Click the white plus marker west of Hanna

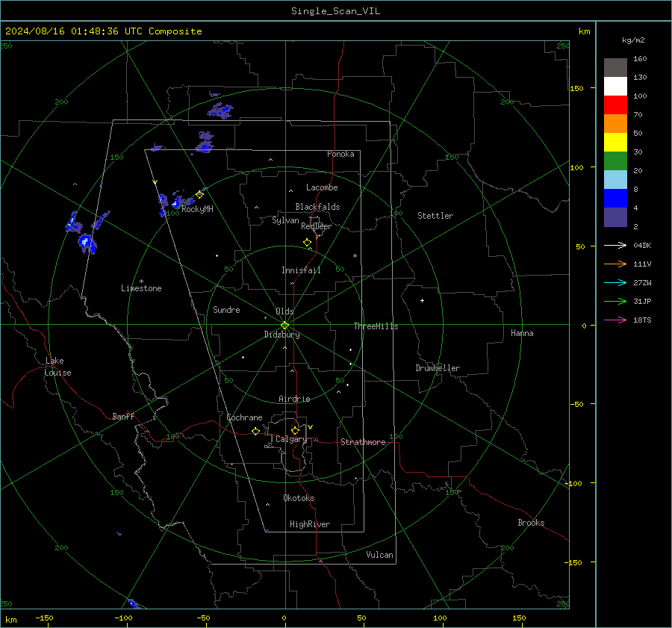click(x=422, y=300)
